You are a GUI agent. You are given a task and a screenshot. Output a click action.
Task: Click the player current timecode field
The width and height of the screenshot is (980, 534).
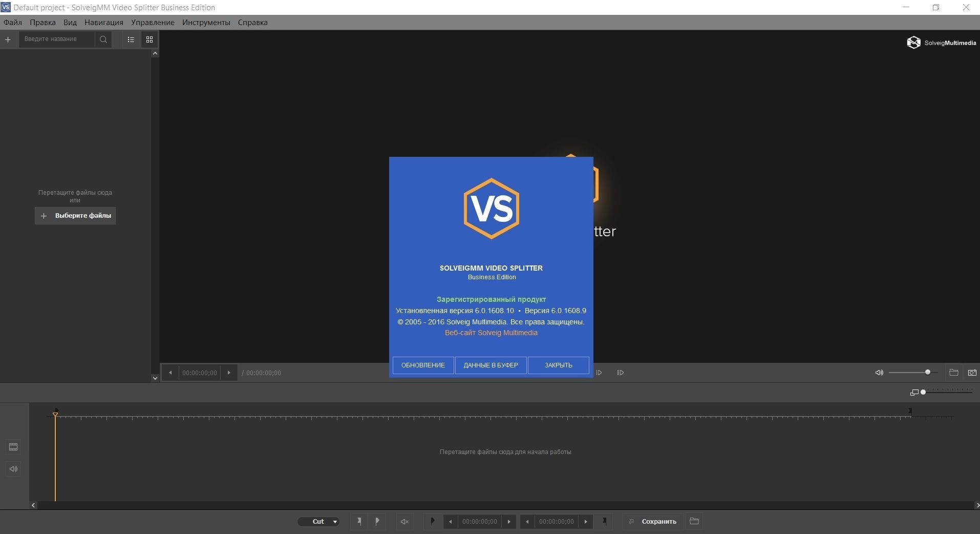(200, 373)
